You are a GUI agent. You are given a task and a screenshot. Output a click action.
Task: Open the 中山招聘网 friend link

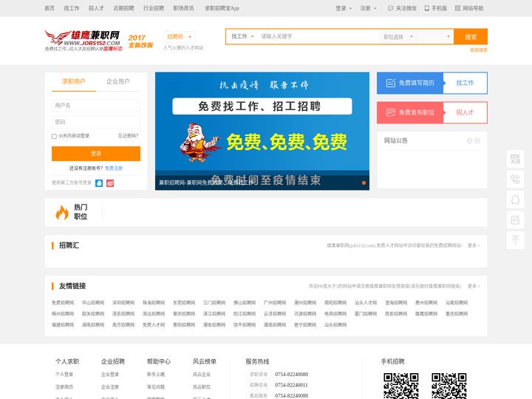pyautogui.click(x=93, y=303)
